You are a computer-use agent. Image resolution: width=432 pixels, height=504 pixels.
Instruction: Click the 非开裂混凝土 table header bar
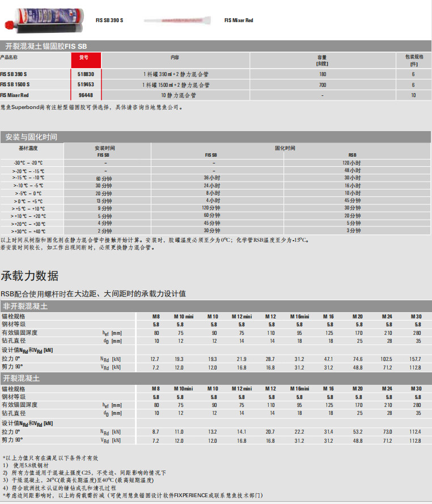coord(25,306)
